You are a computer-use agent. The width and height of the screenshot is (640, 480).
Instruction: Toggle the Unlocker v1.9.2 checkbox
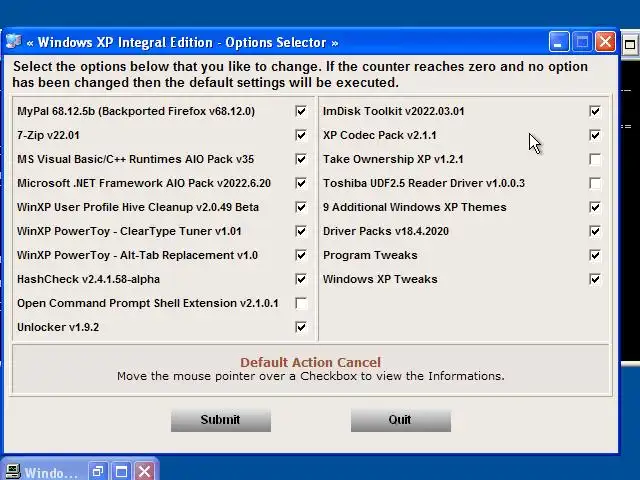coord(301,327)
